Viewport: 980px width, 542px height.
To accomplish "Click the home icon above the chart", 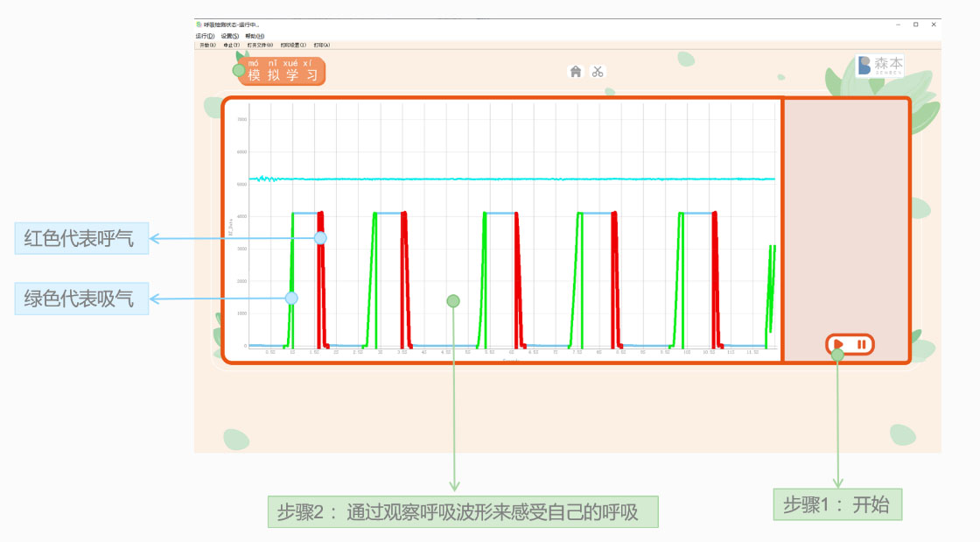I will pyautogui.click(x=576, y=72).
